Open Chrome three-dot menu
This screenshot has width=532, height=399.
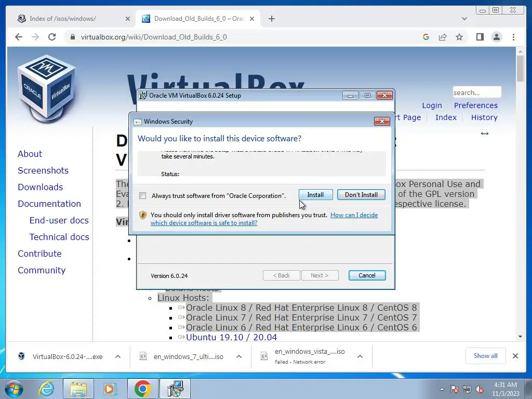(513, 37)
